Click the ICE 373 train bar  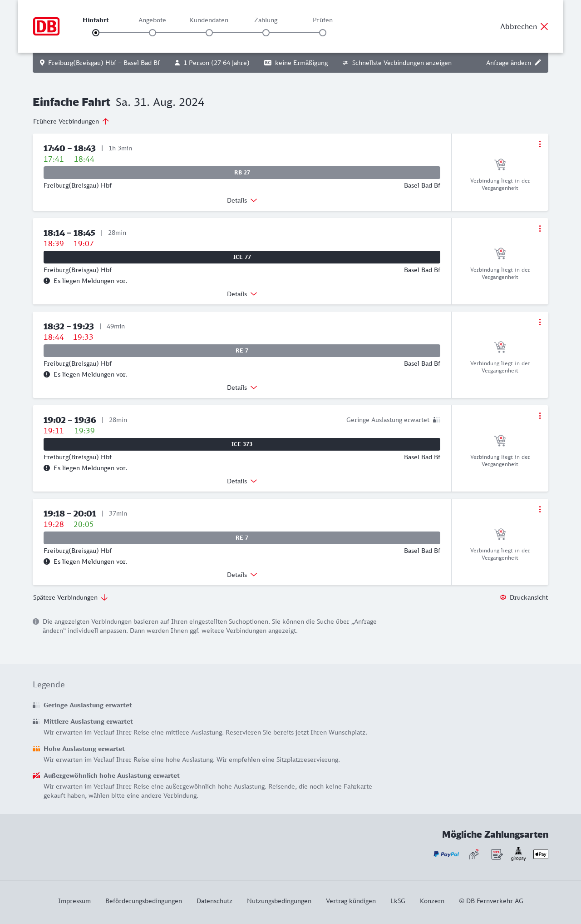[242, 444]
